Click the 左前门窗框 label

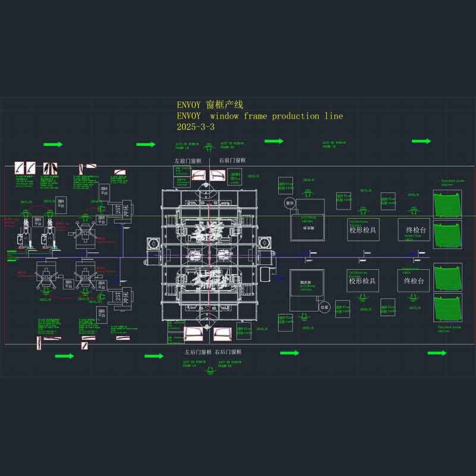tap(188, 161)
